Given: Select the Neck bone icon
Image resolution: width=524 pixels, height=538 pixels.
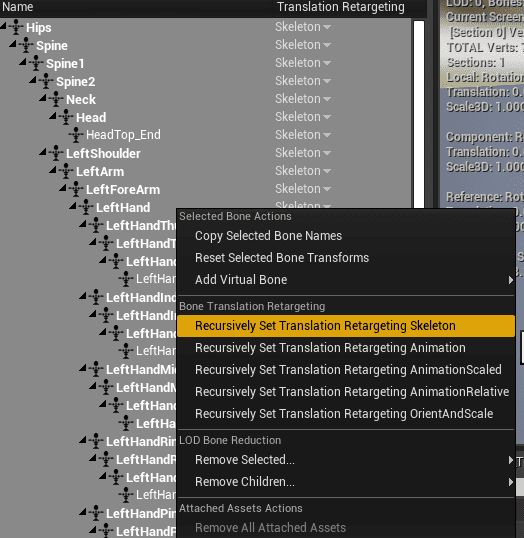Looking at the screenshot, I should point(56,99).
